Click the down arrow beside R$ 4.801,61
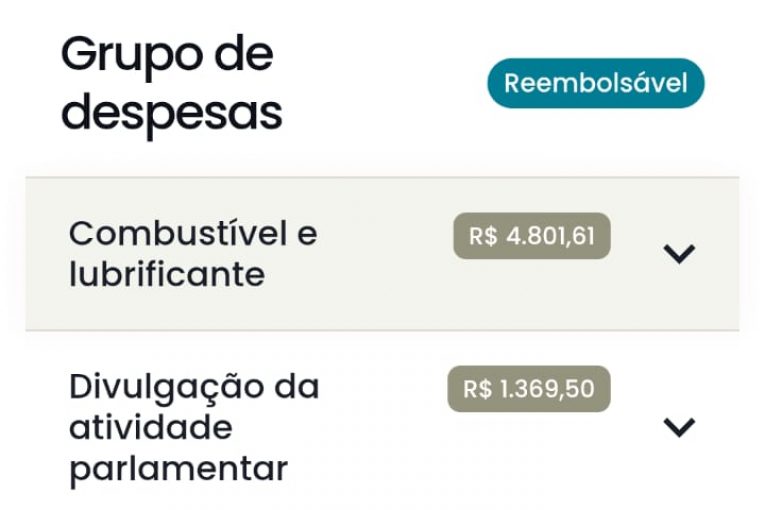 coord(679,254)
